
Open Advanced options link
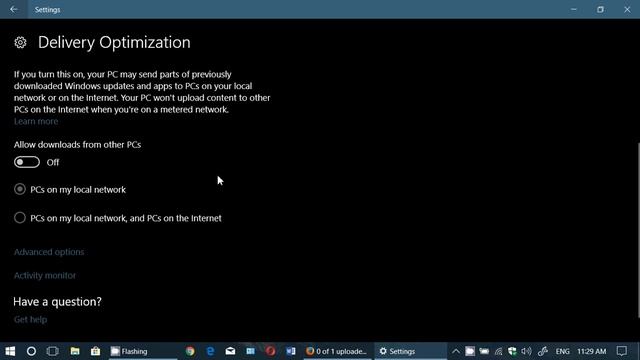[49, 252]
